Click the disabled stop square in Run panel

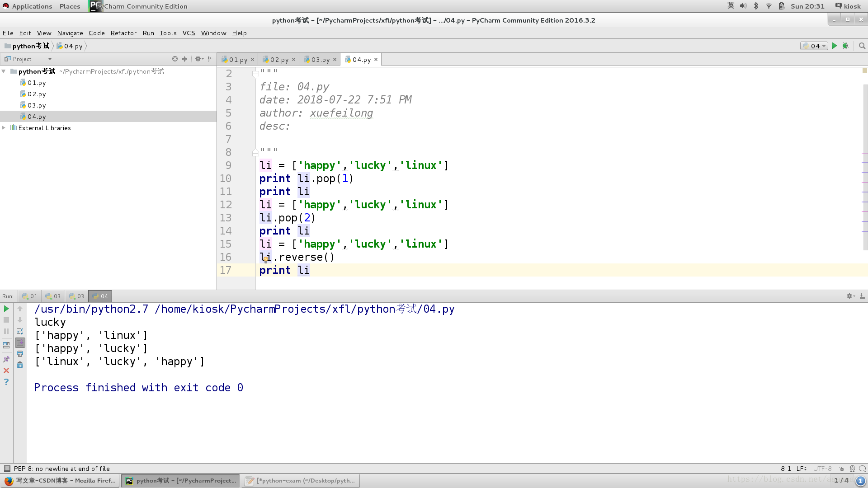pyautogui.click(x=6, y=320)
